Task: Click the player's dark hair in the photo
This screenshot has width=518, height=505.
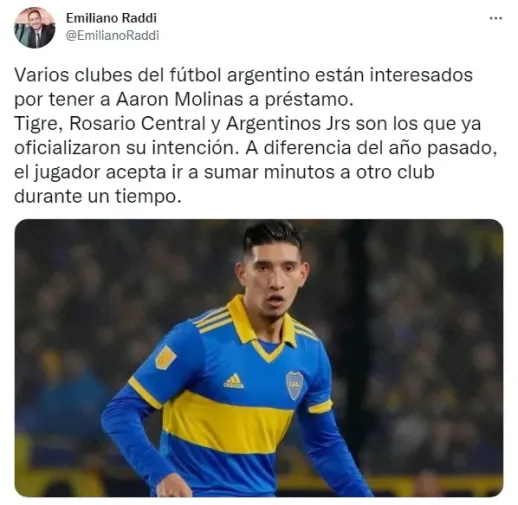Action: pos(272,237)
